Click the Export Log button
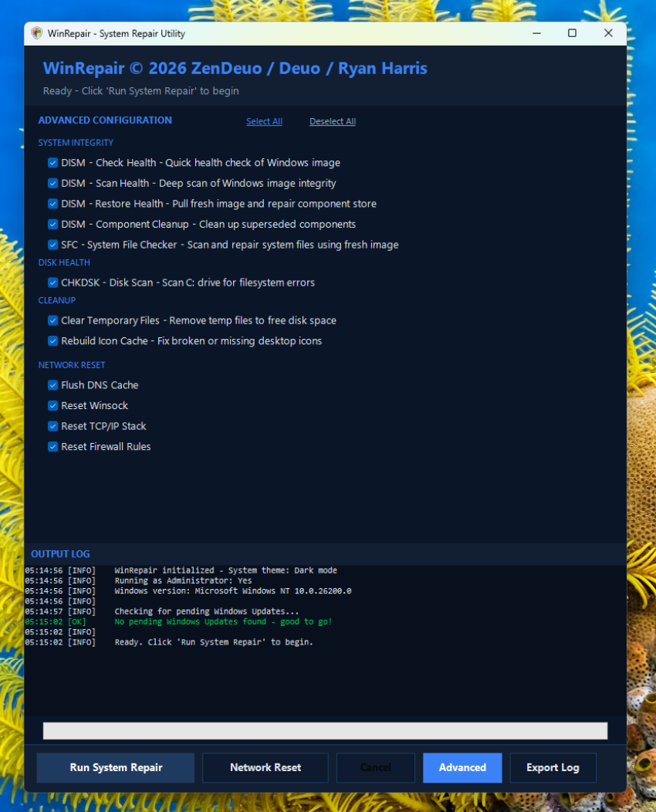Image resolution: width=656 pixels, height=812 pixels. [x=553, y=768]
